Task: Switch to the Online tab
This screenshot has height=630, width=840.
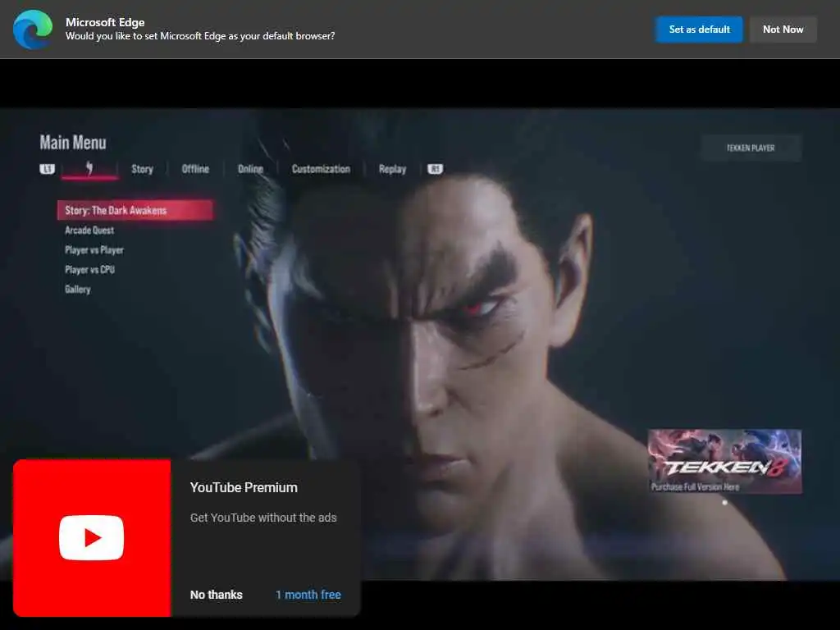Action: coord(250,169)
